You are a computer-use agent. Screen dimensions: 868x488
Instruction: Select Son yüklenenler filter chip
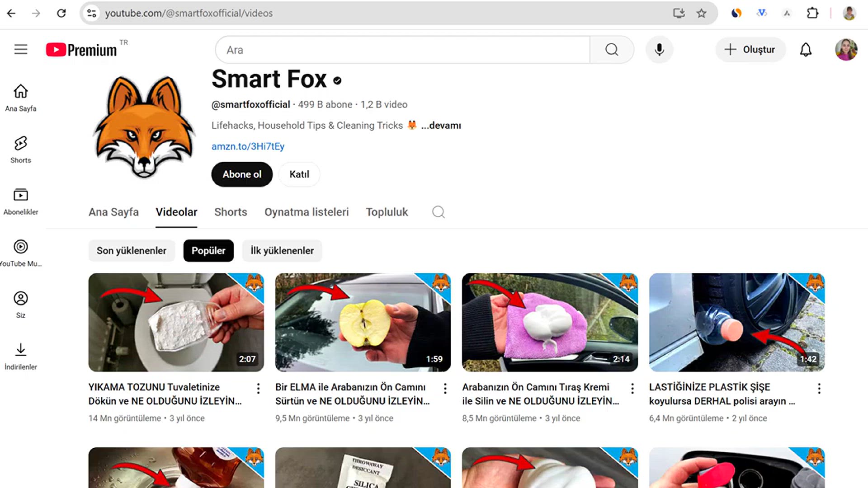pyautogui.click(x=132, y=251)
